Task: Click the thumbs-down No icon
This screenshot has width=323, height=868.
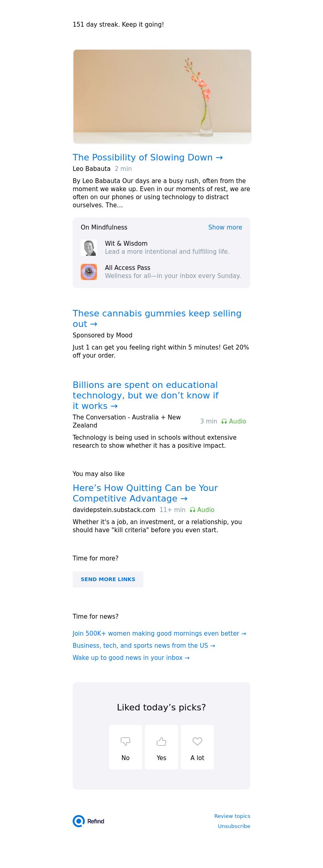Action: click(x=126, y=742)
